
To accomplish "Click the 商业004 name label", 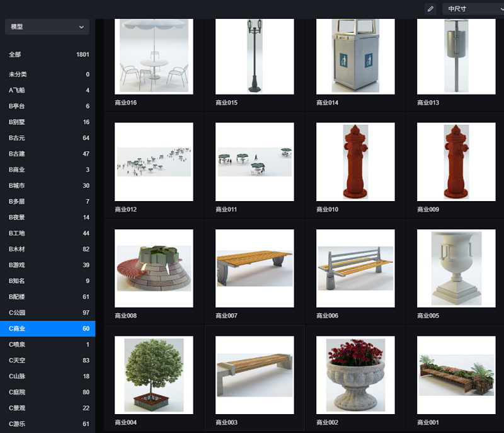I will 125,422.
